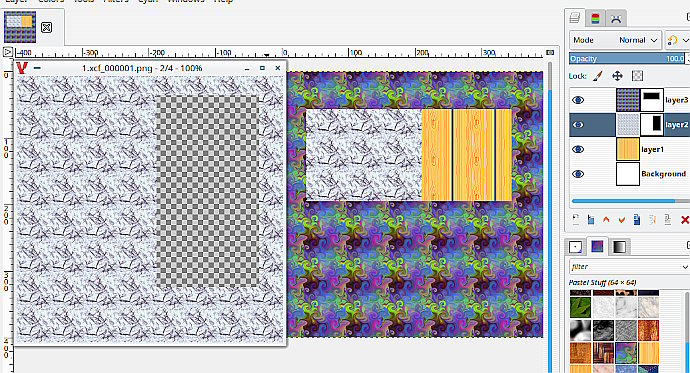Open the Paths tab
This screenshot has width=690, height=373.
coord(616,18)
